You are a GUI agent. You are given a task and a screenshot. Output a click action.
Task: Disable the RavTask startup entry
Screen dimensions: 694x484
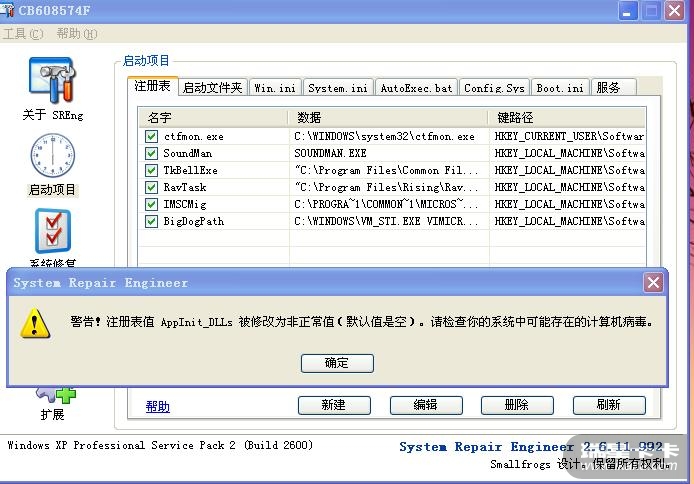pyautogui.click(x=151, y=187)
